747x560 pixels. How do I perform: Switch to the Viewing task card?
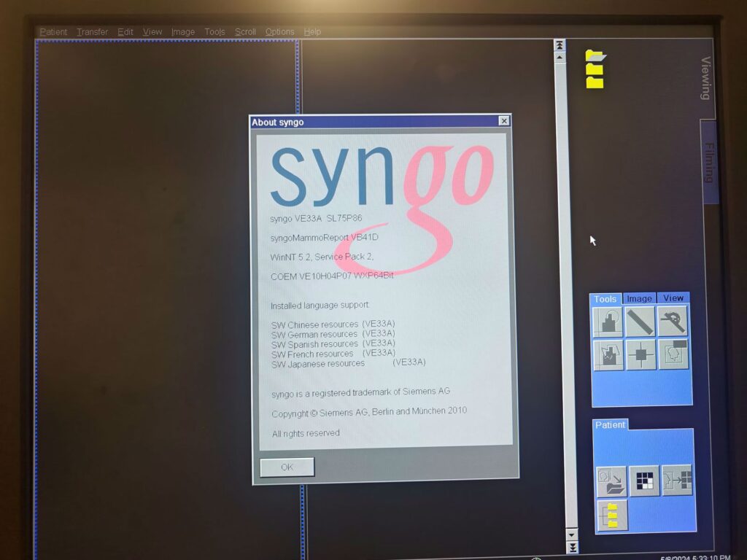click(x=705, y=79)
